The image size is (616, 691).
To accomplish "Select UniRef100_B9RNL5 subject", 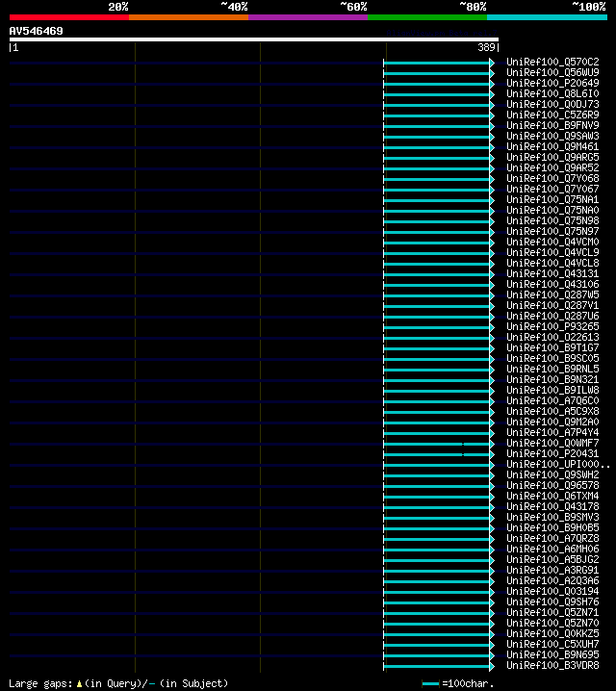I will click(552, 369).
